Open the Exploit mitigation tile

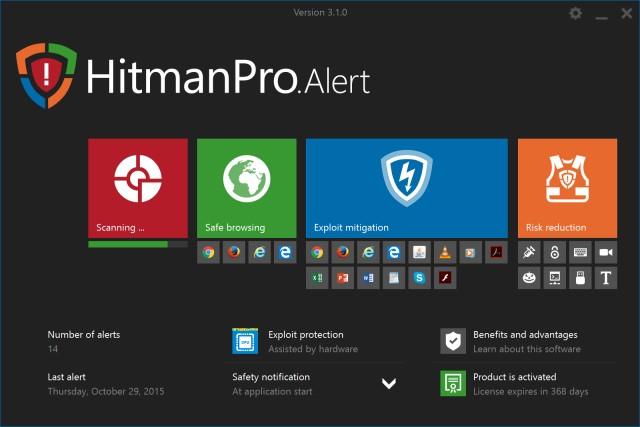406,187
